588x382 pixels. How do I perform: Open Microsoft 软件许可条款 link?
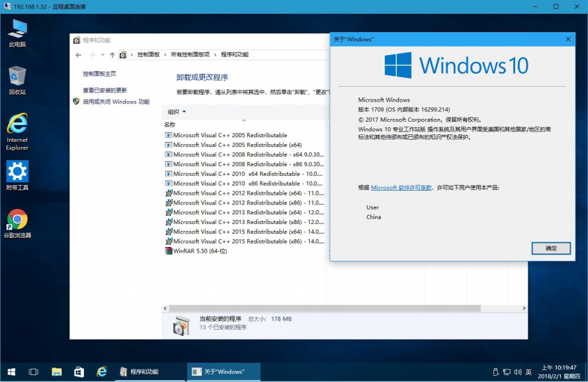(x=401, y=188)
